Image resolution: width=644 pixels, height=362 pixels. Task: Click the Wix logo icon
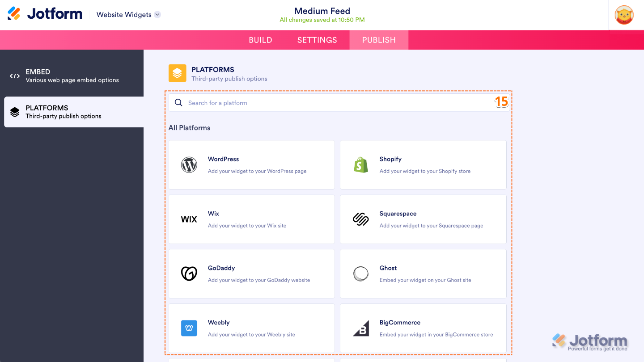tap(189, 219)
